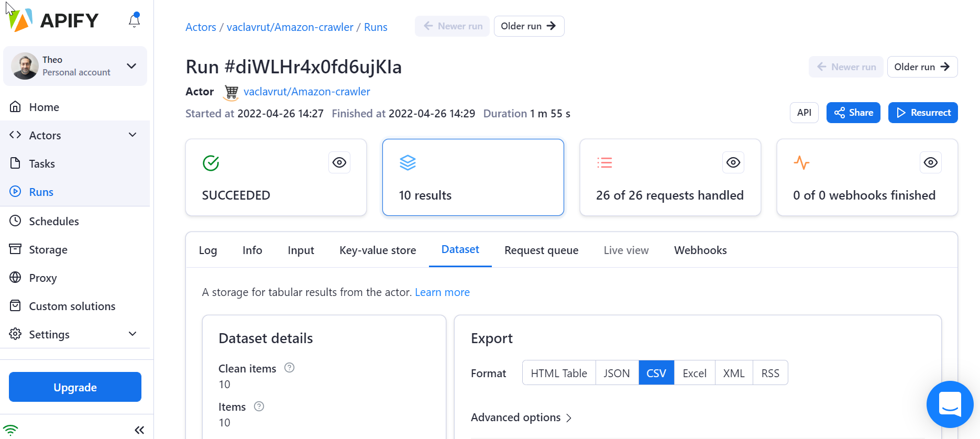The width and height of the screenshot is (980, 439).
Task: Click the Runs play-circle icon
Action: pyautogui.click(x=16, y=192)
